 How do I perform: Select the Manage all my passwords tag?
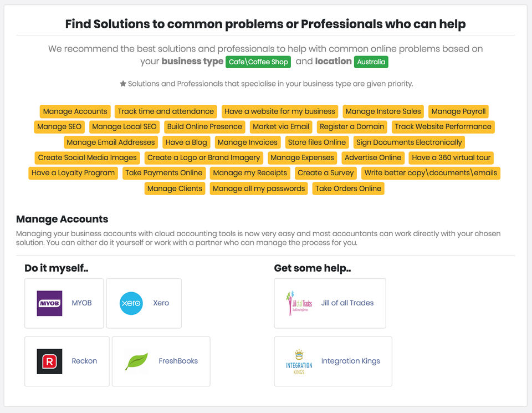click(259, 188)
